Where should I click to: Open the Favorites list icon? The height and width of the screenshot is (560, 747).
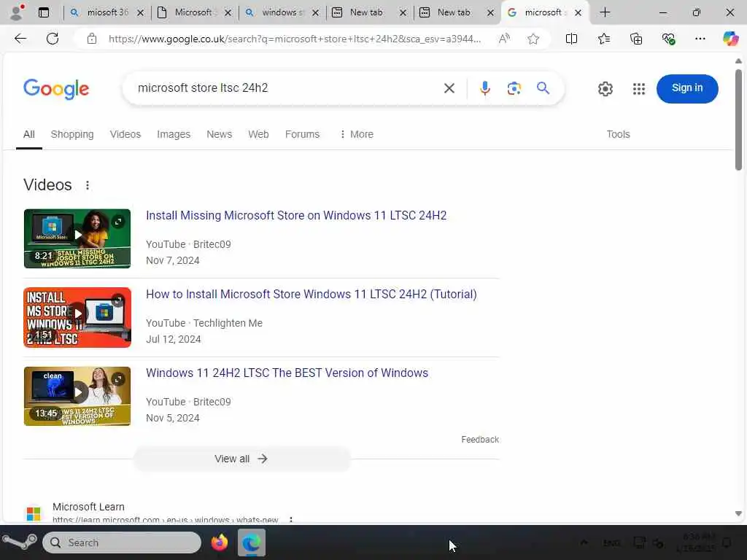tap(603, 39)
